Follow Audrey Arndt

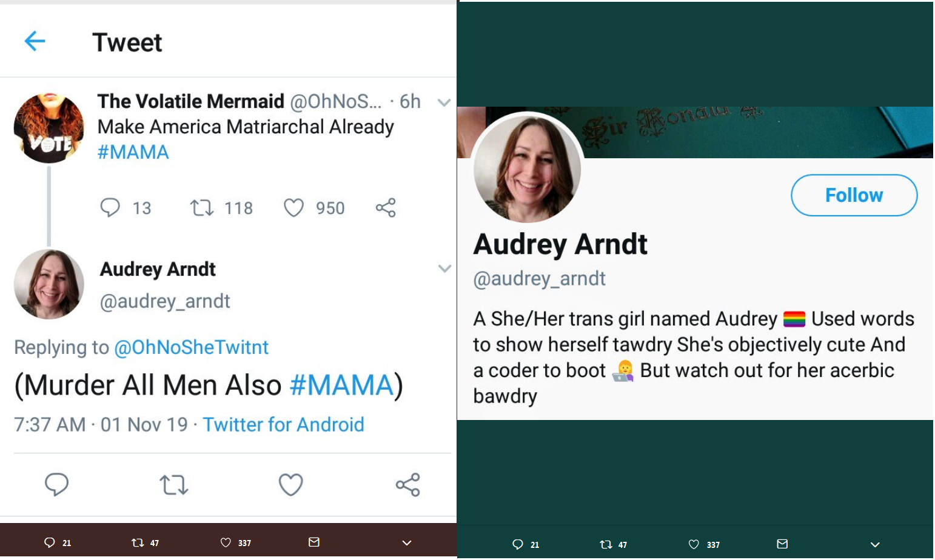coord(854,195)
